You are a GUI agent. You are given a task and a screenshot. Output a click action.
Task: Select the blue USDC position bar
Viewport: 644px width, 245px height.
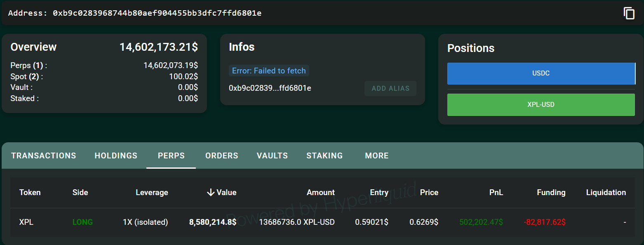pos(541,73)
